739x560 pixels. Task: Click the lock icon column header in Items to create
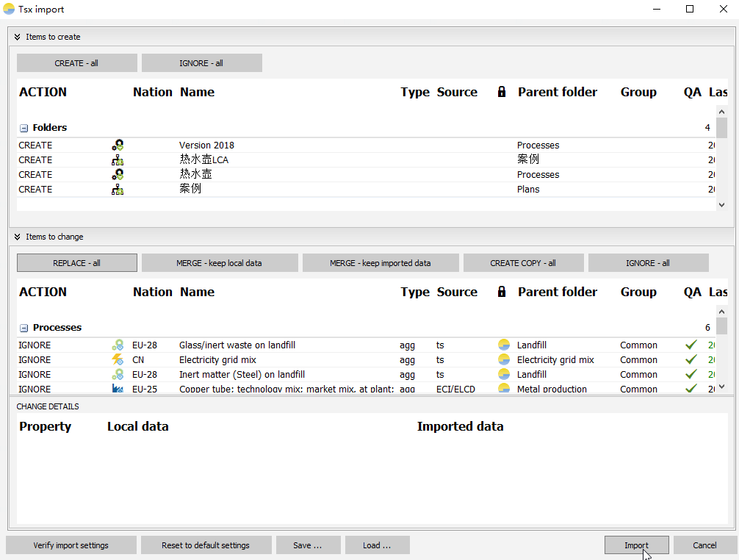[x=502, y=92]
